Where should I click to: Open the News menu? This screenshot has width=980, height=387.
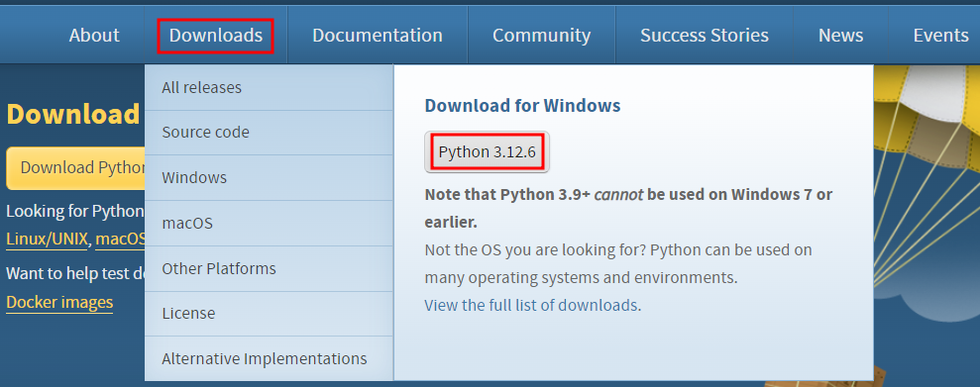click(840, 35)
